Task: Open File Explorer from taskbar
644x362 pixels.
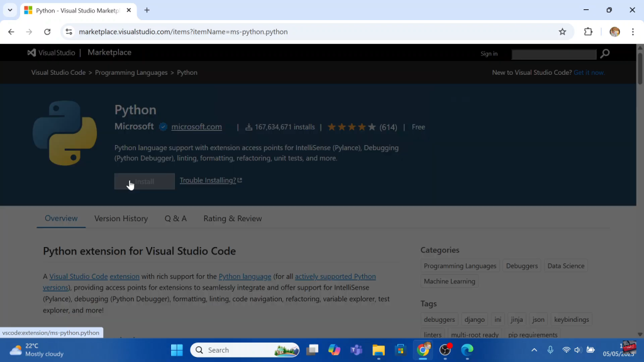Action: (378, 350)
